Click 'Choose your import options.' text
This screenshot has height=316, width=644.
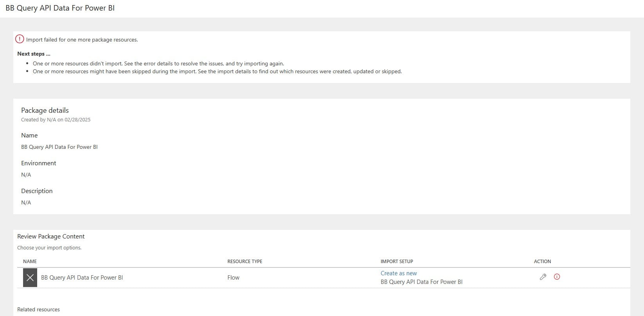click(x=49, y=248)
